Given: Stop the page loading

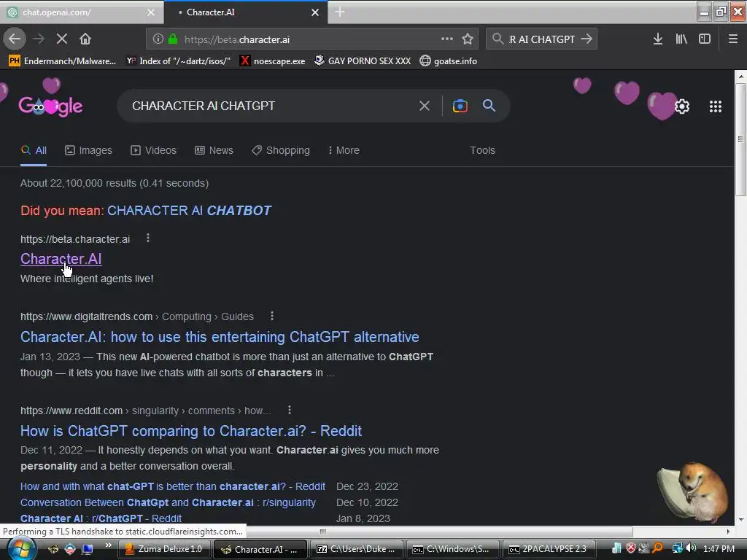Looking at the screenshot, I should pyautogui.click(x=62, y=39).
